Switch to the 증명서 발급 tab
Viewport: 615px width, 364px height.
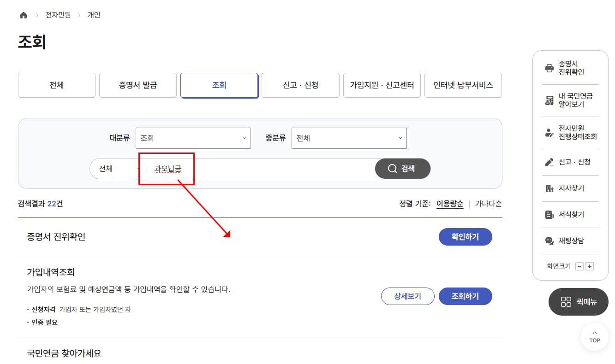tap(137, 85)
